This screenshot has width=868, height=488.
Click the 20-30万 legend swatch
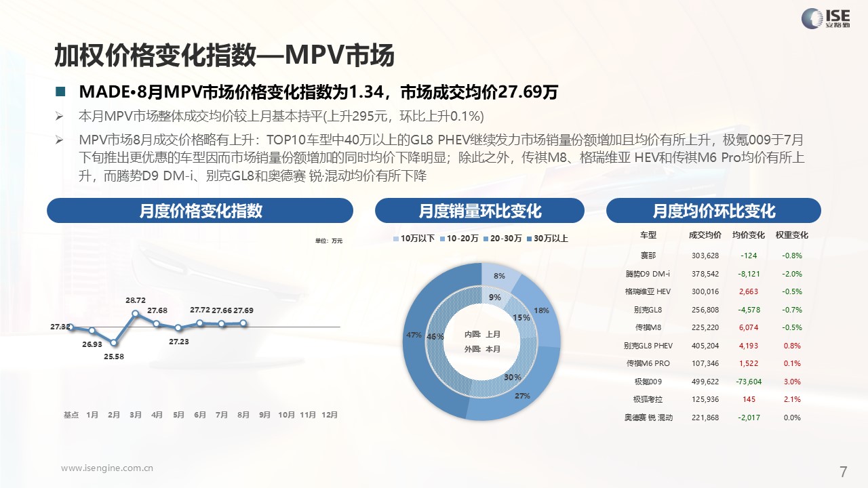click(485, 239)
